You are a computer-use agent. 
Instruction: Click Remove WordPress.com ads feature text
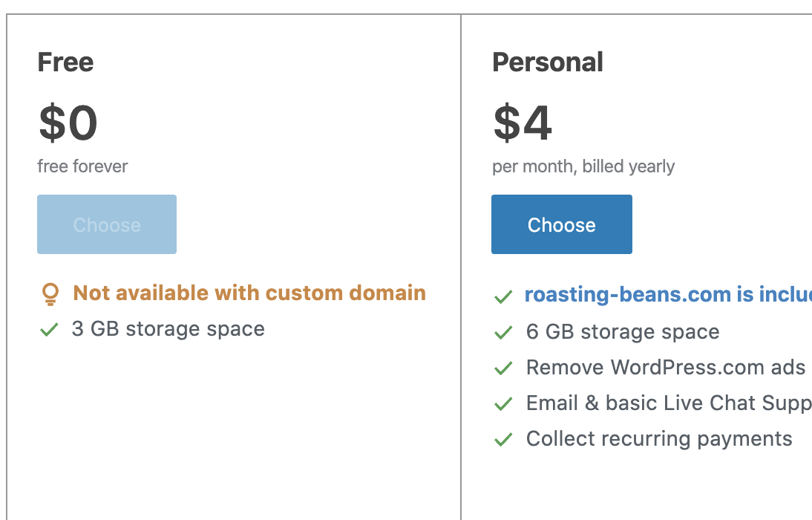pyautogui.click(x=666, y=368)
